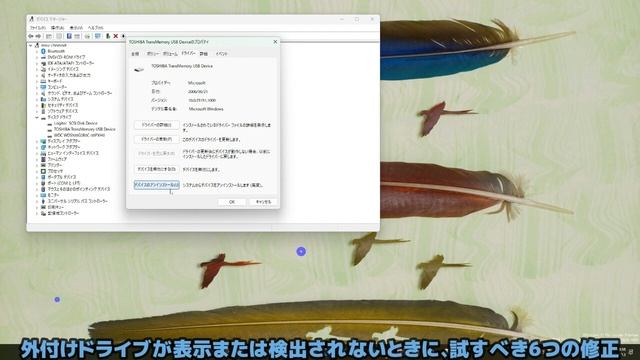The width and height of the screenshot is (640, 360).
Task: Click the security device (セキュリティ デバイス) icon
Action: coord(43,105)
